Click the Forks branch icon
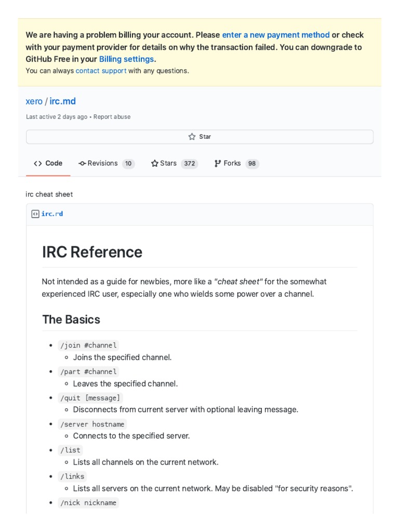 pos(218,164)
